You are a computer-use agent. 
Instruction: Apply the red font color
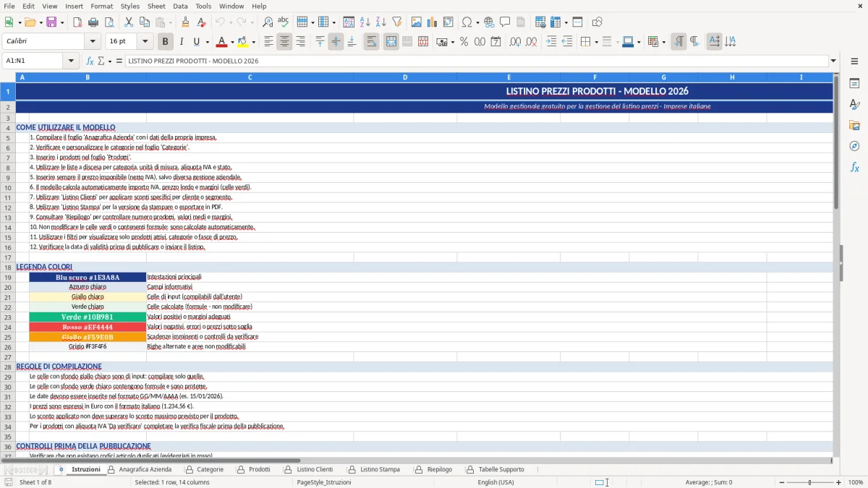[222, 42]
